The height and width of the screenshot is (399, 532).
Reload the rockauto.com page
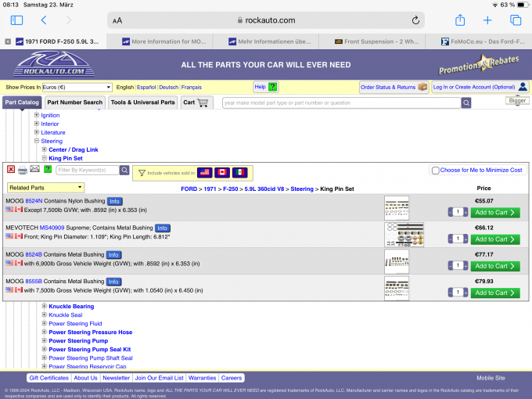(x=415, y=20)
